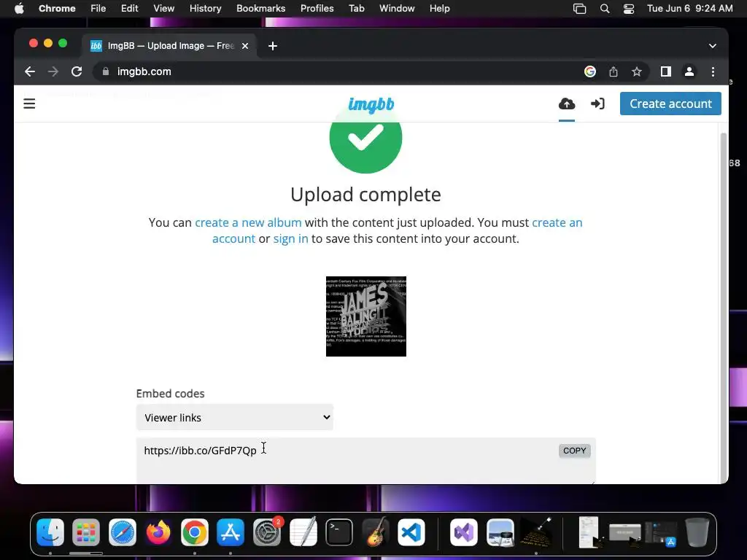Open the Chrome app menu

click(x=57, y=8)
